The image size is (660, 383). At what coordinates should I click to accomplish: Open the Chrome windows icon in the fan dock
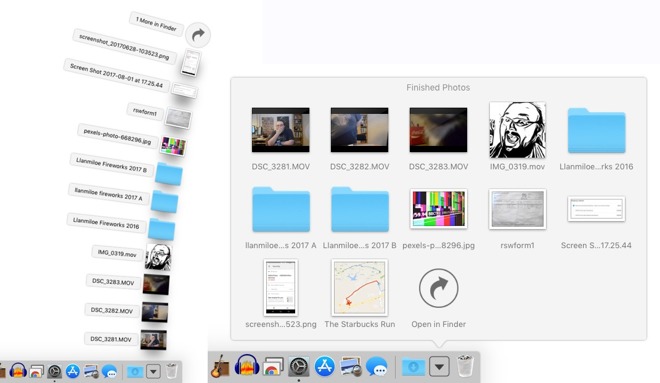point(36,371)
